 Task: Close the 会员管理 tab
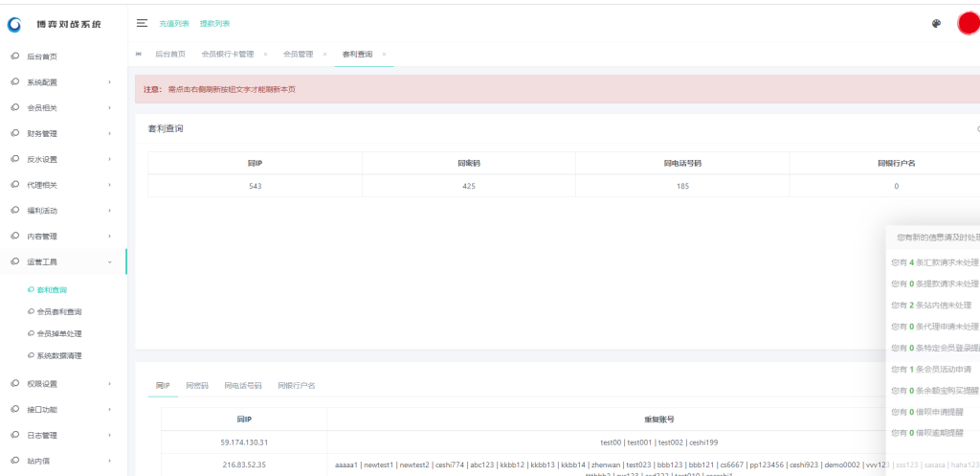(x=324, y=55)
